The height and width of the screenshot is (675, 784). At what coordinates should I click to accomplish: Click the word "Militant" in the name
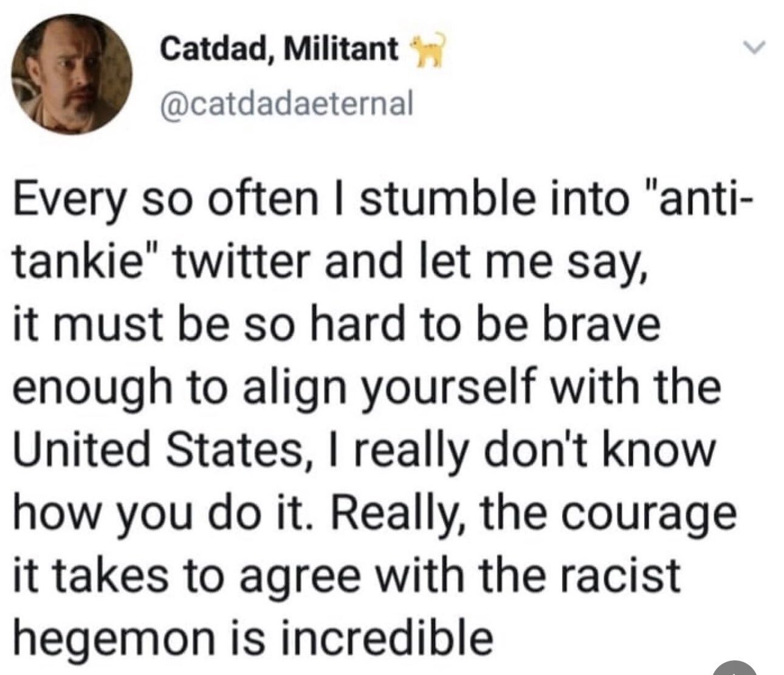[342, 49]
